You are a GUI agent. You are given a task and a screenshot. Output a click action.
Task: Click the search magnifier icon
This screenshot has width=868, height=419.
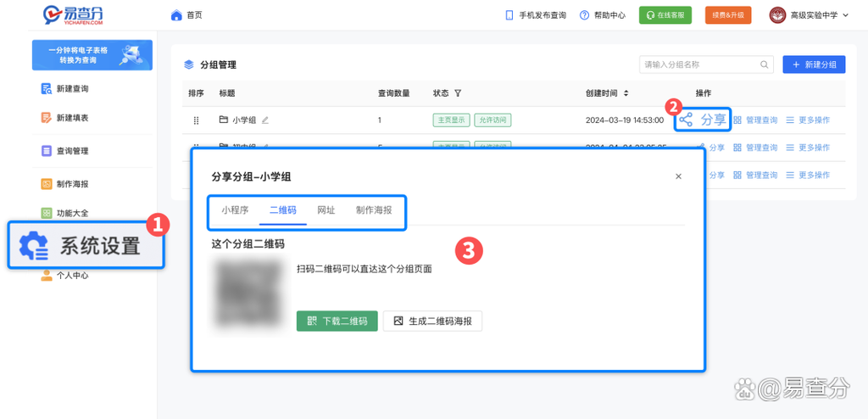764,64
